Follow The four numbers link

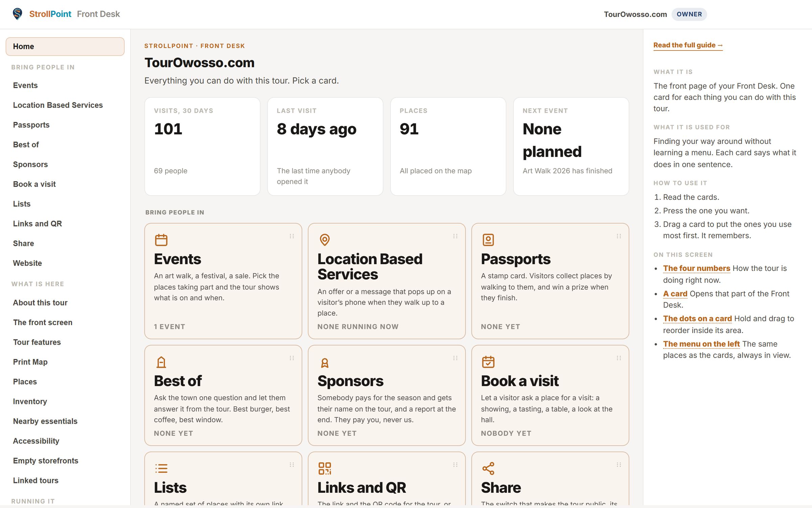pos(696,268)
